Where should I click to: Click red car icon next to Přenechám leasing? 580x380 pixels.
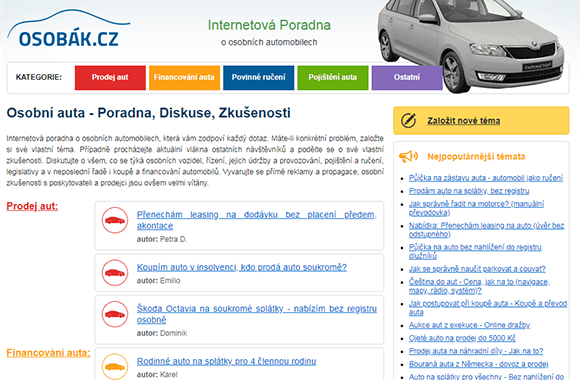tap(115, 220)
